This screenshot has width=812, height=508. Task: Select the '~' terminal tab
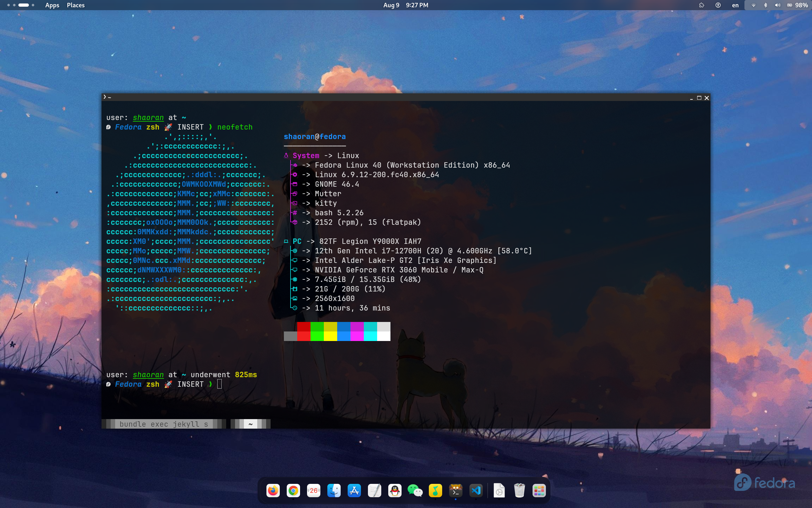tap(250, 424)
